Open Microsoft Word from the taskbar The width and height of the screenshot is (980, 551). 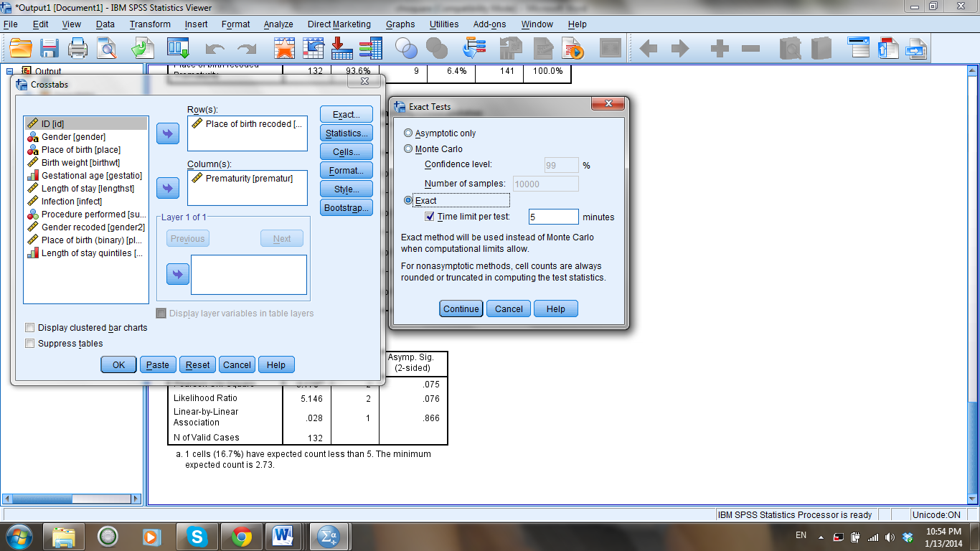click(282, 536)
